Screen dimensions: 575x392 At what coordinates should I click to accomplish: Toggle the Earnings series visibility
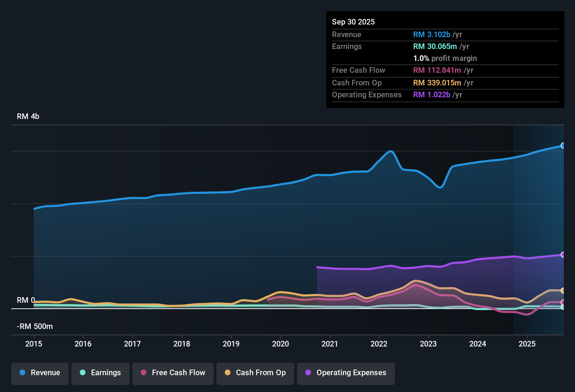click(100, 373)
